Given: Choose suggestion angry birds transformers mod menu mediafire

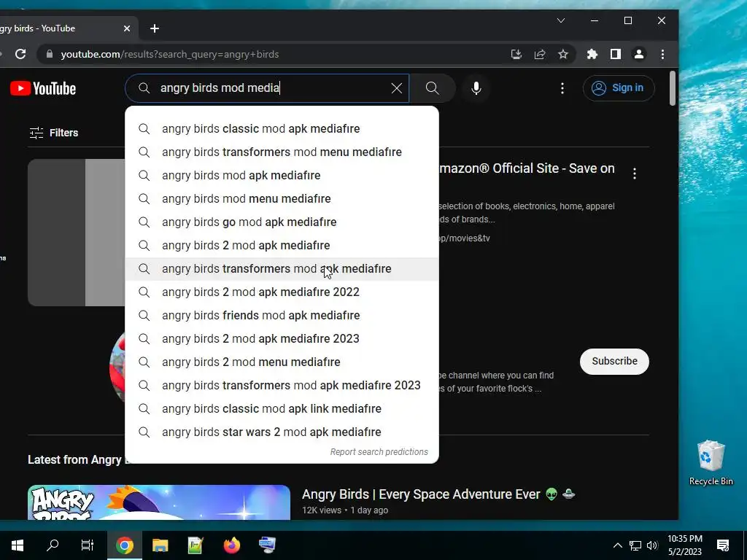Looking at the screenshot, I should (x=282, y=152).
